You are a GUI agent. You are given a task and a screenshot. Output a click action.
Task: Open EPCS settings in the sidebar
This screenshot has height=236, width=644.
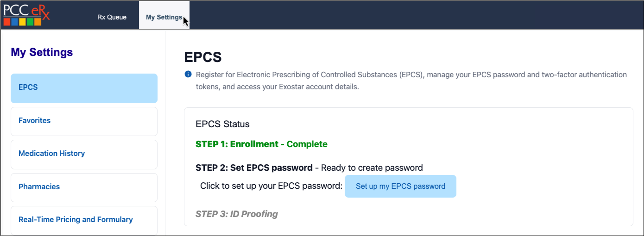point(84,88)
